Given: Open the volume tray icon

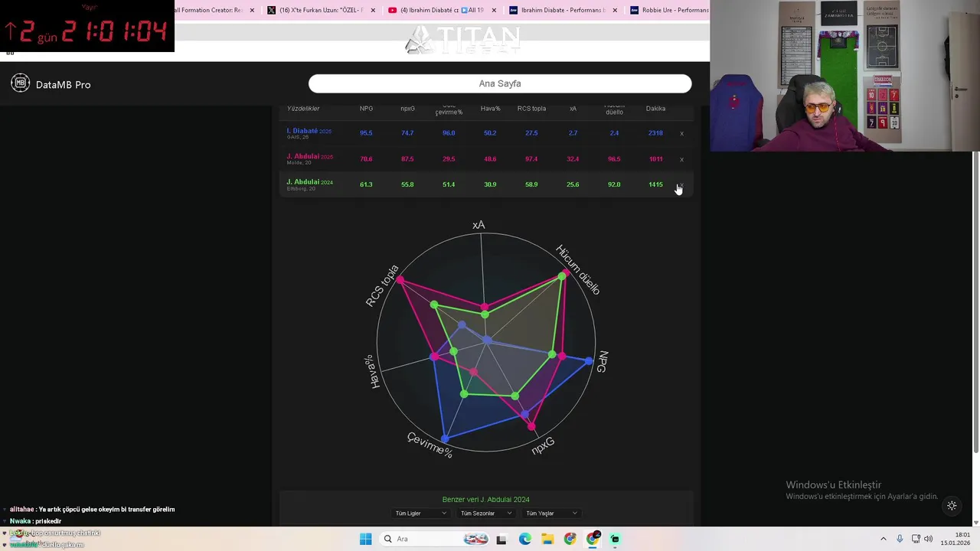Looking at the screenshot, I should (x=929, y=539).
